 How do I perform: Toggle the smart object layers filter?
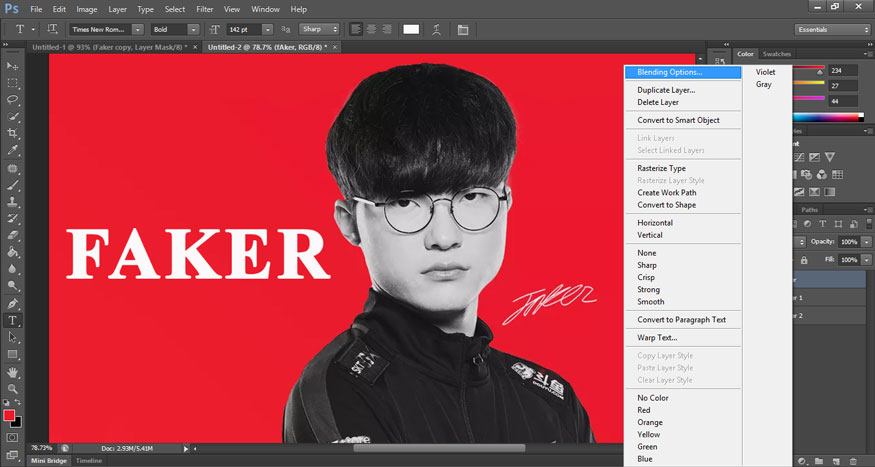pyautogui.click(x=853, y=224)
